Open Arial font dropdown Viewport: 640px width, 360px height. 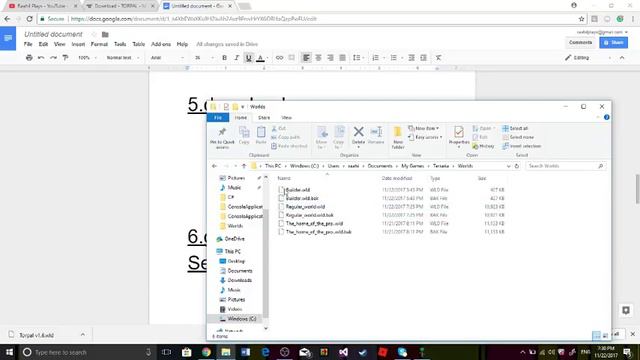tap(167, 58)
